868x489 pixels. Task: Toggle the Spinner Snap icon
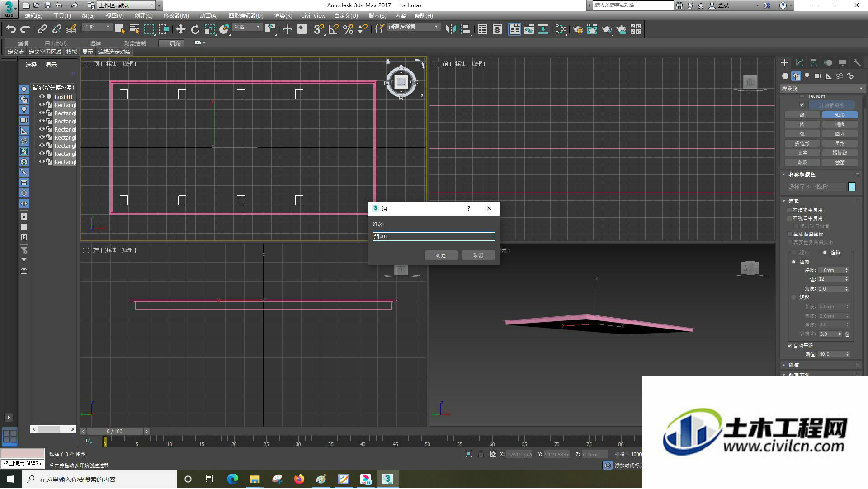coord(363,29)
